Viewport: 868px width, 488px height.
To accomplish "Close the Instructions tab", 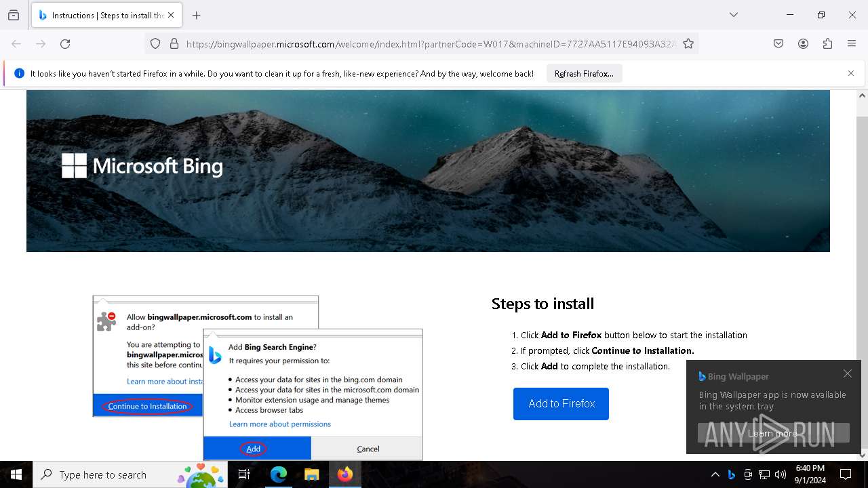I will tap(171, 15).
